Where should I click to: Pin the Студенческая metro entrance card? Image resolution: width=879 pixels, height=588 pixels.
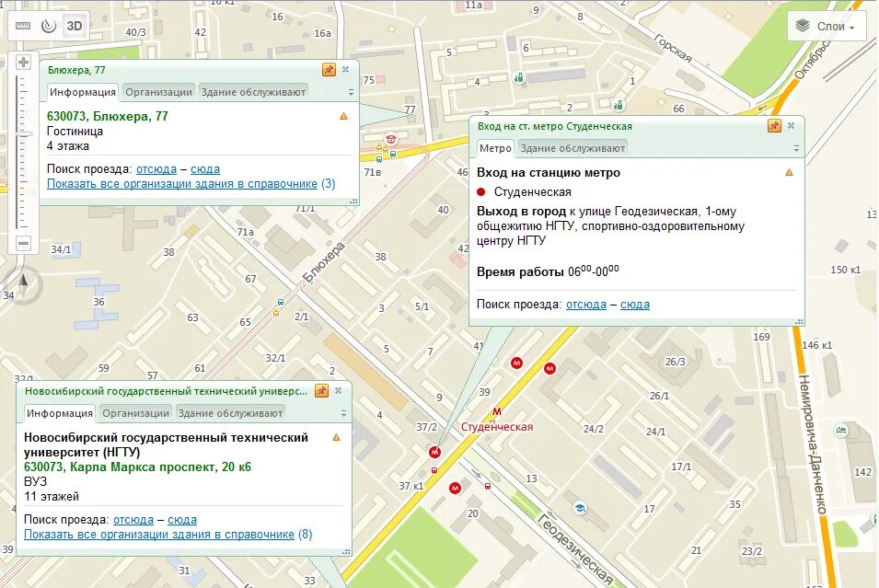click(774, 125)
